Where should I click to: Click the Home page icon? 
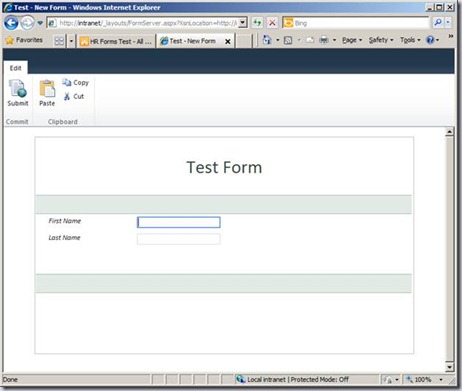point(267,40)
